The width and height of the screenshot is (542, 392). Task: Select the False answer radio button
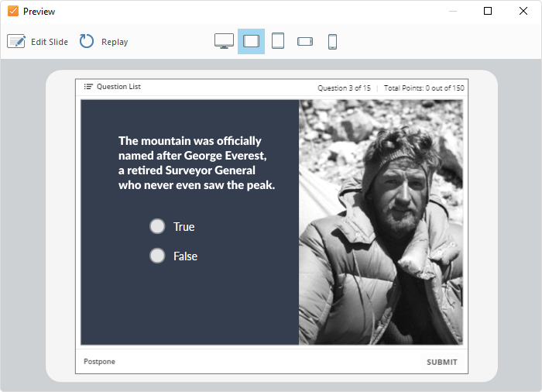coord(157,256)
